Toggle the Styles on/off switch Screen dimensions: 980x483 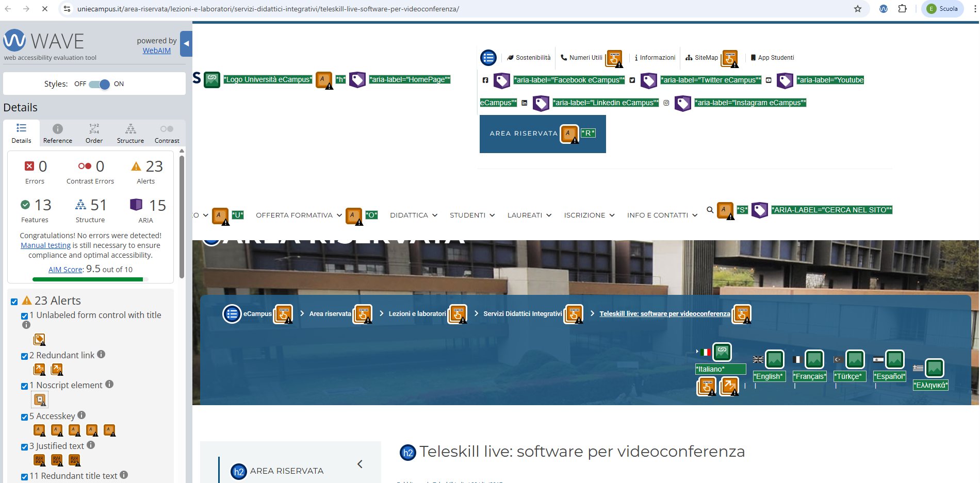(99, 84)
